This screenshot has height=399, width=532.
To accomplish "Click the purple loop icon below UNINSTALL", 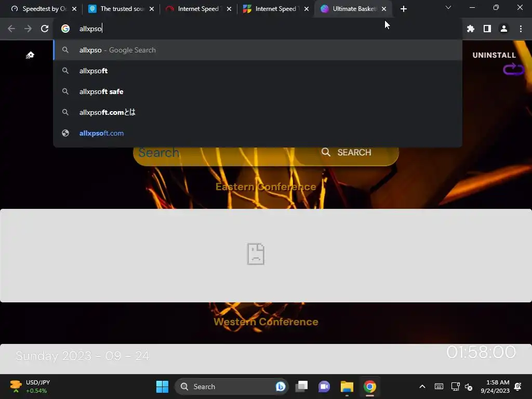I will [x=514, y=69].
